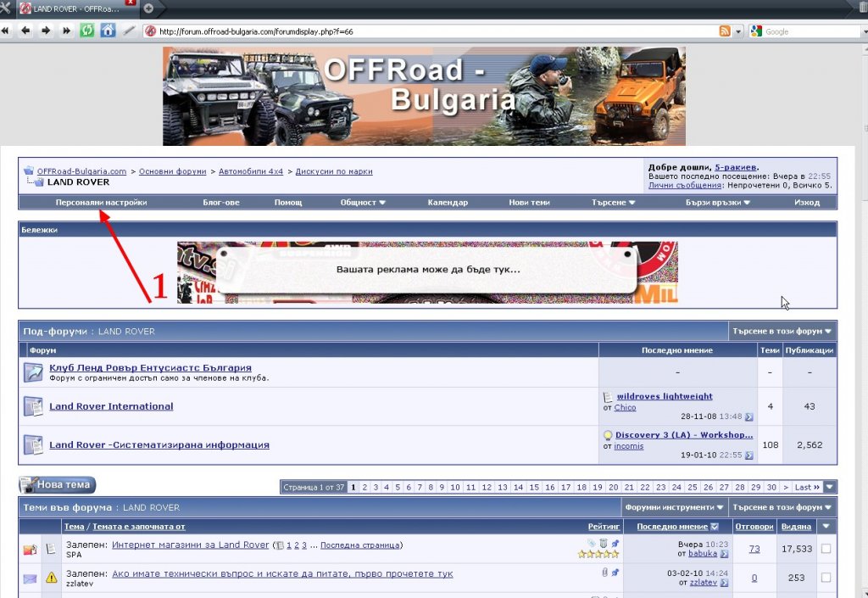Go to last post by babuka arrow
Image resolution: width=868 pixels, height=598 pixels.
tap(724, 554)
